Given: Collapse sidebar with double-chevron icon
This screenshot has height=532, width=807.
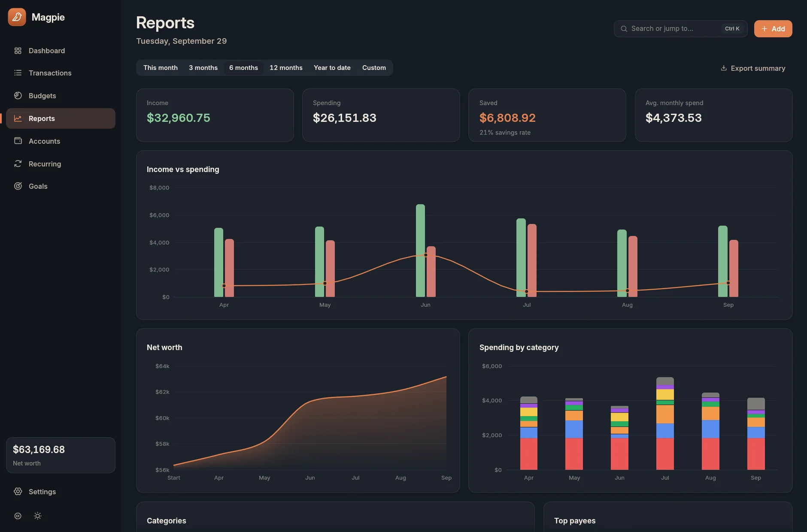Looking at the screenshot, I should (18, 516).
